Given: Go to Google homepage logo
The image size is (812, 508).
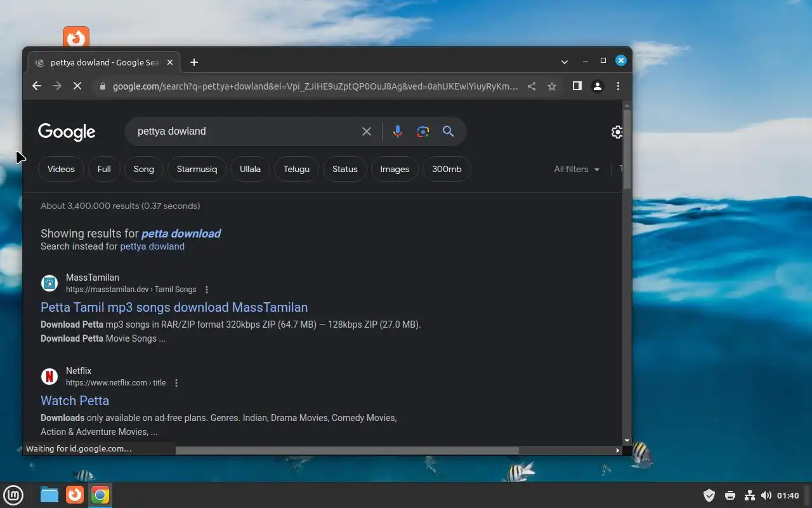Looking at the screenshot, I should tap(67, 132).
